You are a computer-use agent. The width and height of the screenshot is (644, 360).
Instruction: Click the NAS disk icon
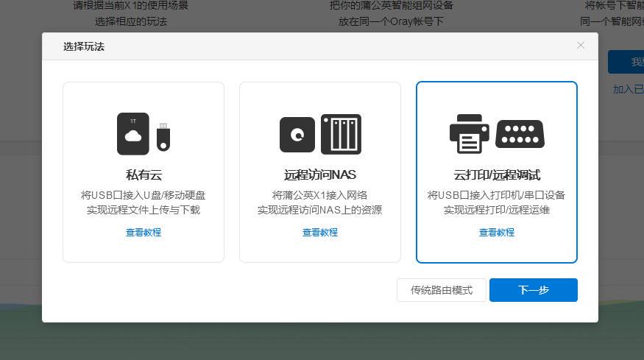pyautogui.click(x=297, y=135)
